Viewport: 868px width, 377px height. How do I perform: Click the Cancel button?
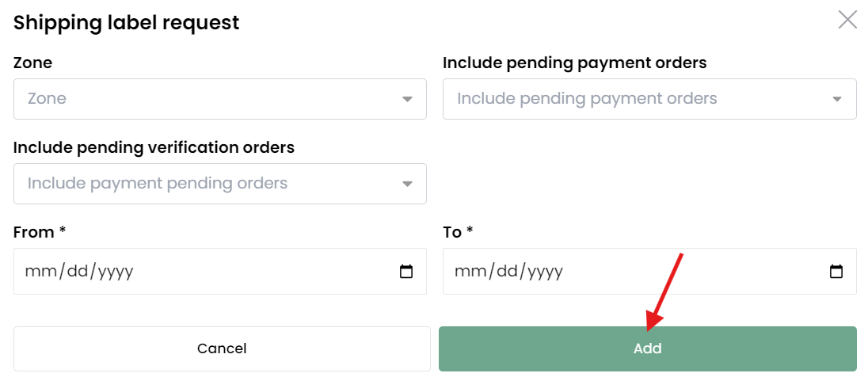[x=222, y=348]
